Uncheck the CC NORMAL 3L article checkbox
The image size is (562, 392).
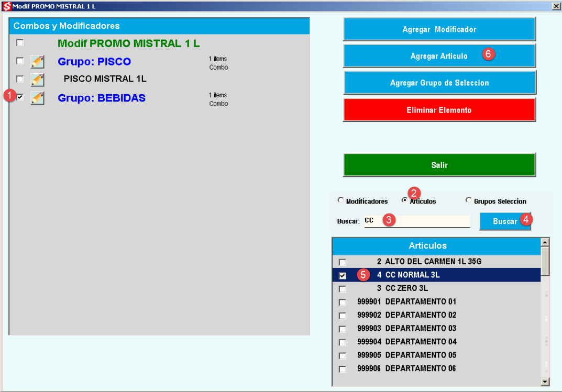point(343,276)
